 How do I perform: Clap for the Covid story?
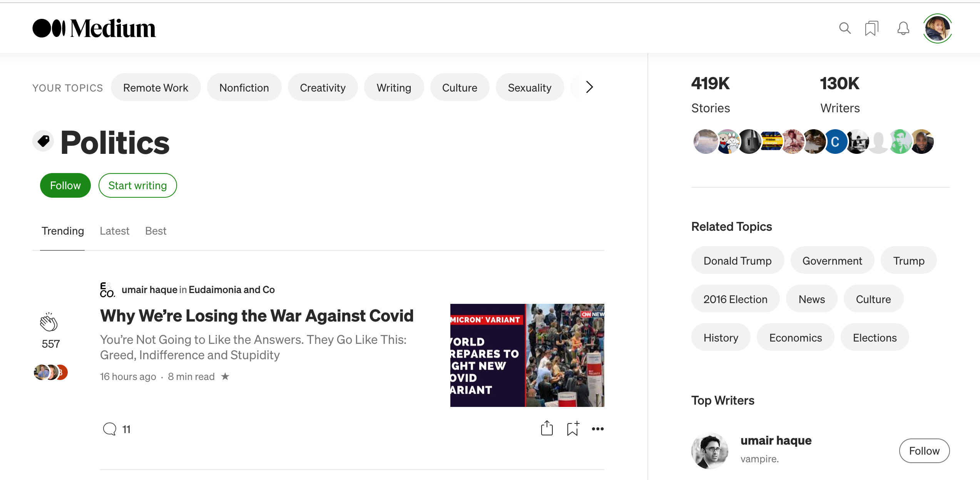click(x=49, y=322)
